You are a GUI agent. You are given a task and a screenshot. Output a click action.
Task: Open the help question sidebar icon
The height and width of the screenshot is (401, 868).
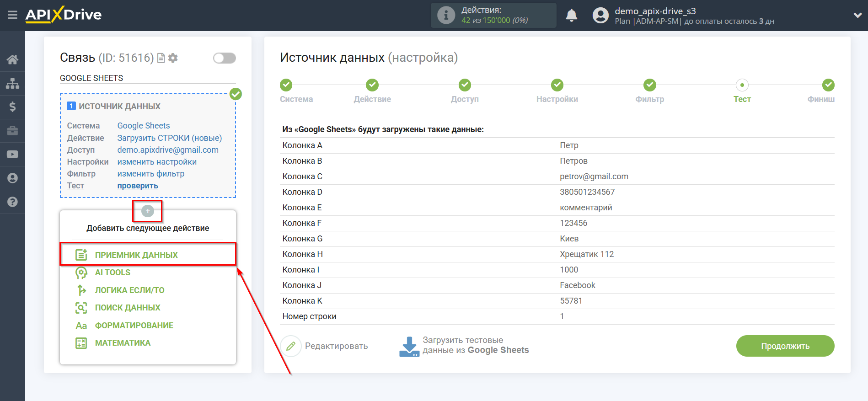point(12,202)
